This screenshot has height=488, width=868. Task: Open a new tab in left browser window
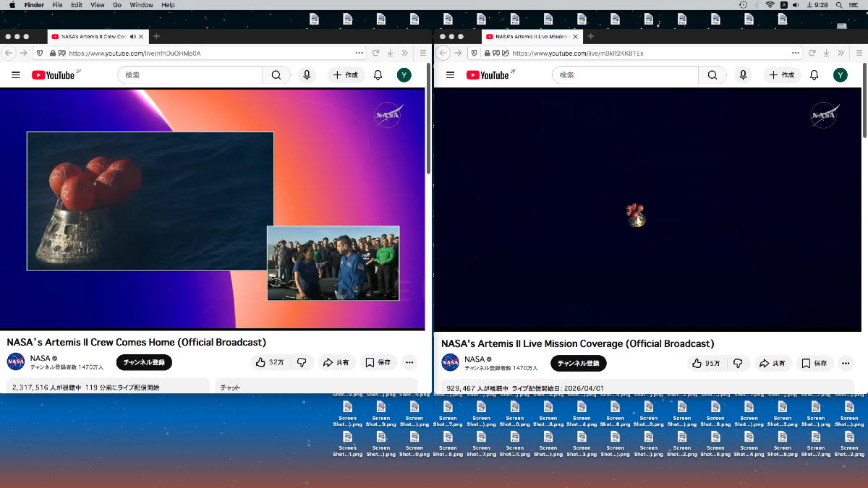[156, 36]
